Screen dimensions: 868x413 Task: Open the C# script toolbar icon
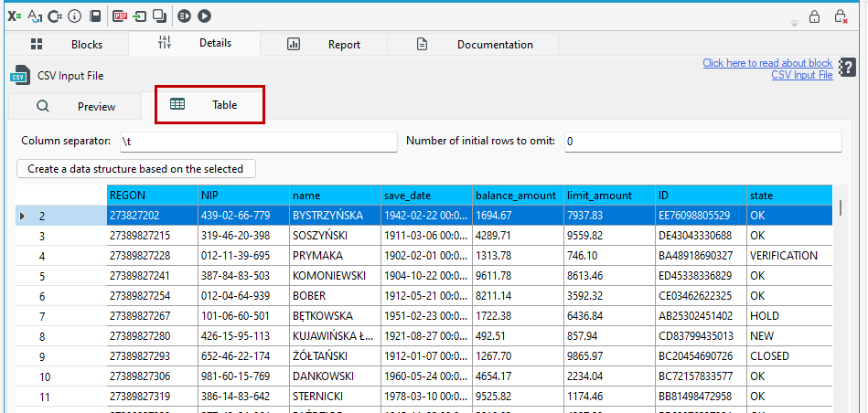[54, 16]
